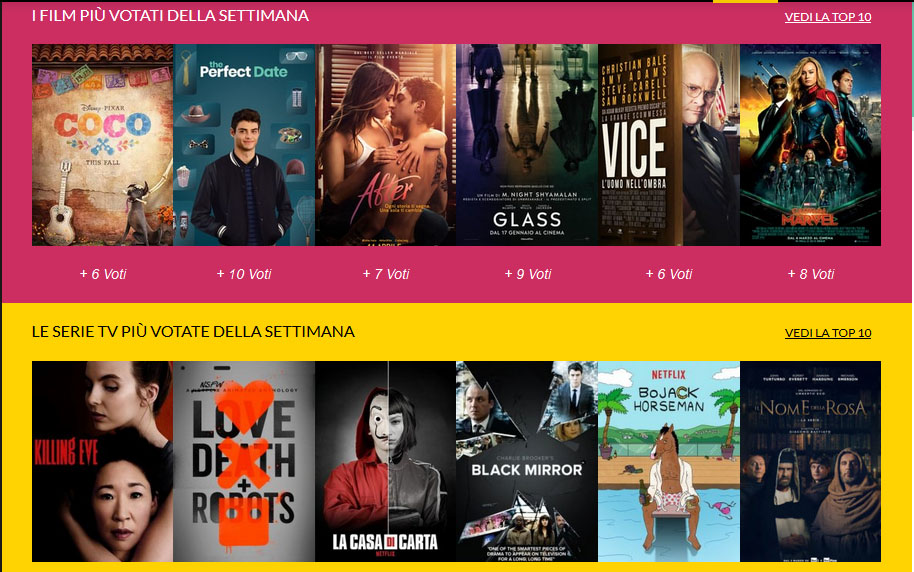Open the After movie poster
Image resolution: width=914 pixels, height=572 pixels.
[386, 145]
